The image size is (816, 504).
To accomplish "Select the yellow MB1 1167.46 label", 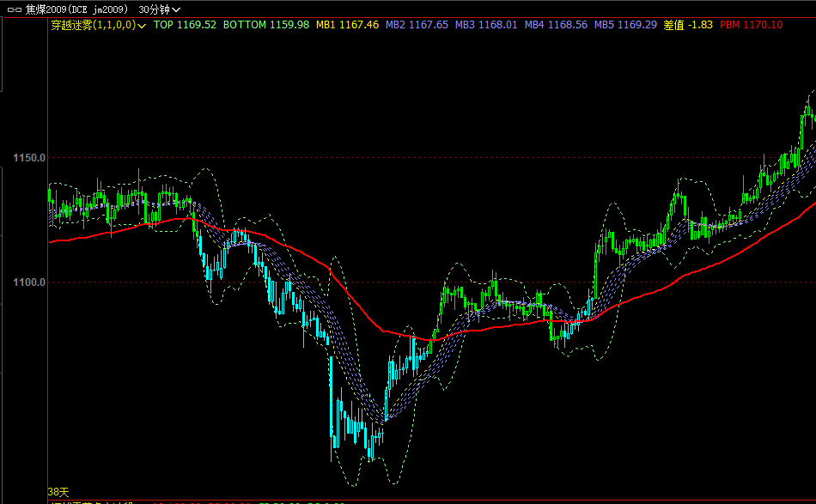I will [x=347, y=25].
